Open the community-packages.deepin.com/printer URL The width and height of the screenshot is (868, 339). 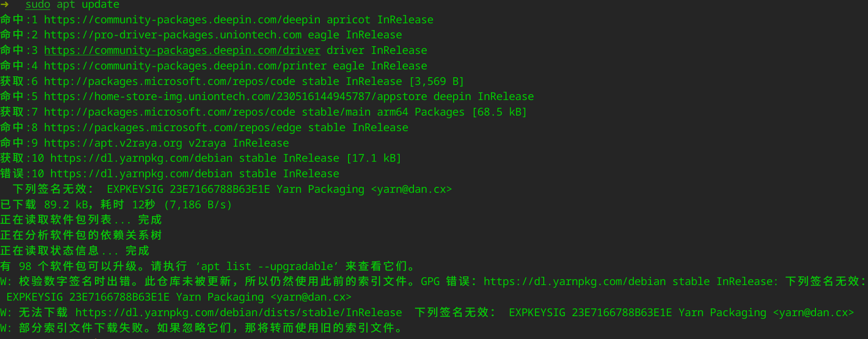[185, 66]
